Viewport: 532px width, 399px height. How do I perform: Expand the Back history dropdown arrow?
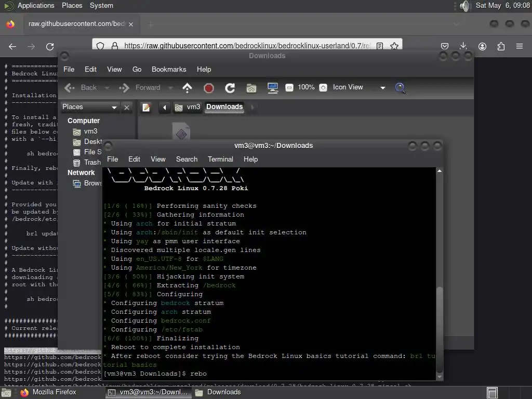click(x=107, y=88)
